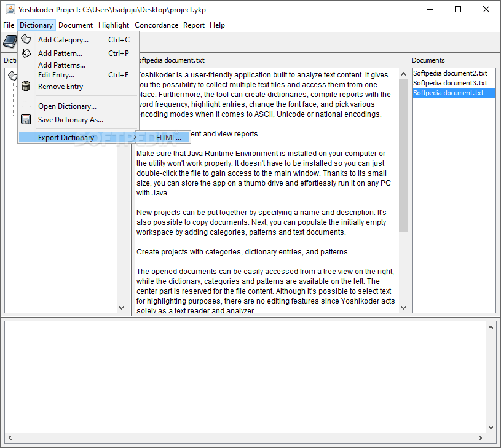Maximize the Yoshikoder window
The width and height of the screenshot is (501, 448).
click(x=458, y=10)
